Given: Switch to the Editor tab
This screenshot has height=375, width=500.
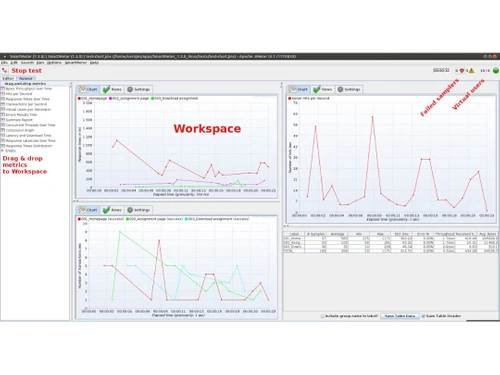Looking at the screenshot, I should 8,79.
